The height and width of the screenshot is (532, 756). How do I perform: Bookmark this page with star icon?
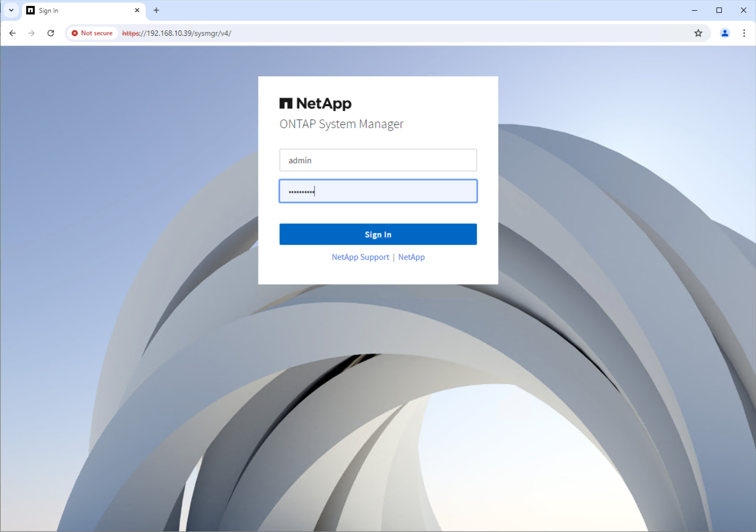(x=698, y=33)
